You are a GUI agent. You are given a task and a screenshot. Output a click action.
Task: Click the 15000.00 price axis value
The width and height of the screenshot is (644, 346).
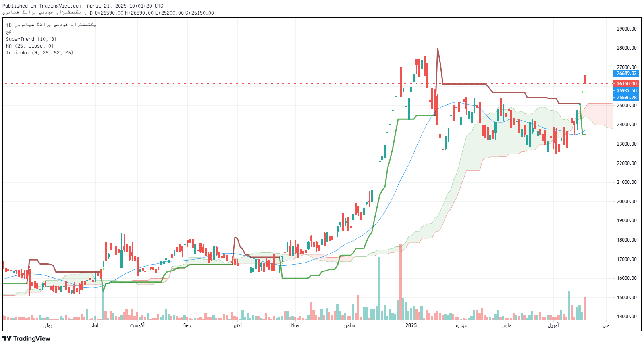(627, 298)
